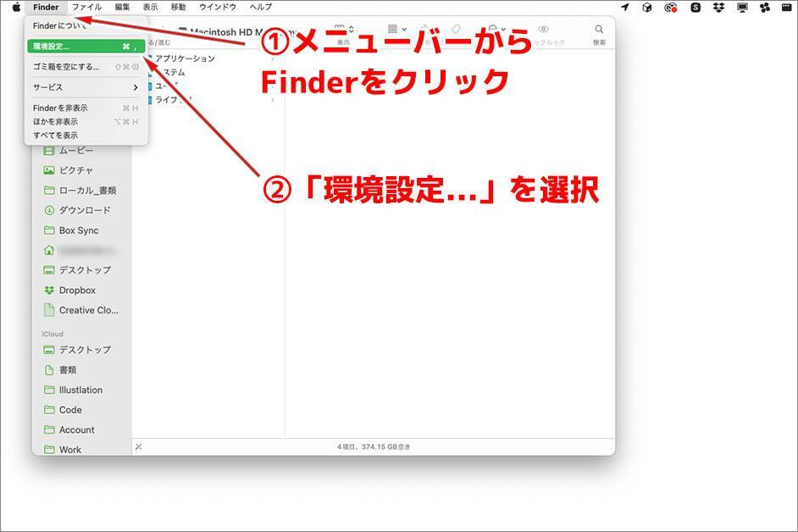
Task: Open the Apple menu
Action: click(x=16, y=7)
